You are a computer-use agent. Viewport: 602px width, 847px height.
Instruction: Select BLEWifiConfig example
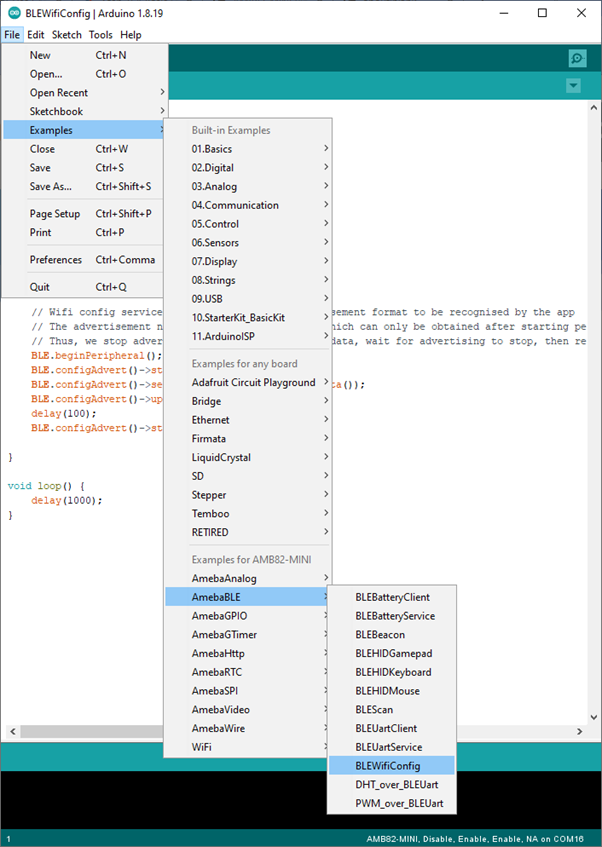pyautogui.click(x=387, y=765)
